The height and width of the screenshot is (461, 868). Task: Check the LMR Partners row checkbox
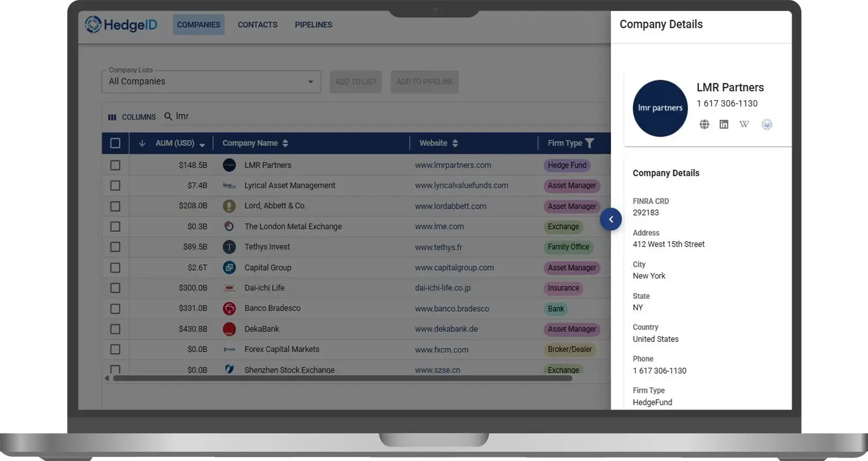coord(115,165)
